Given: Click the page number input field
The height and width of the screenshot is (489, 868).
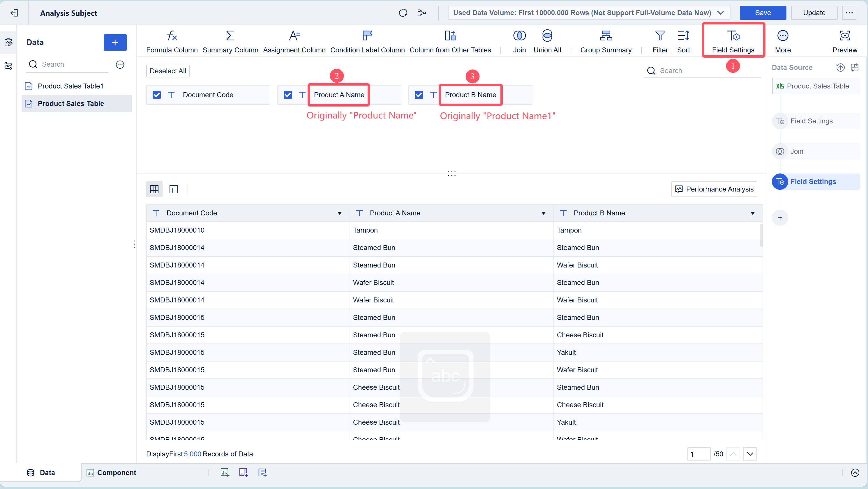Looking at the screenshot, I should [698, 454].
